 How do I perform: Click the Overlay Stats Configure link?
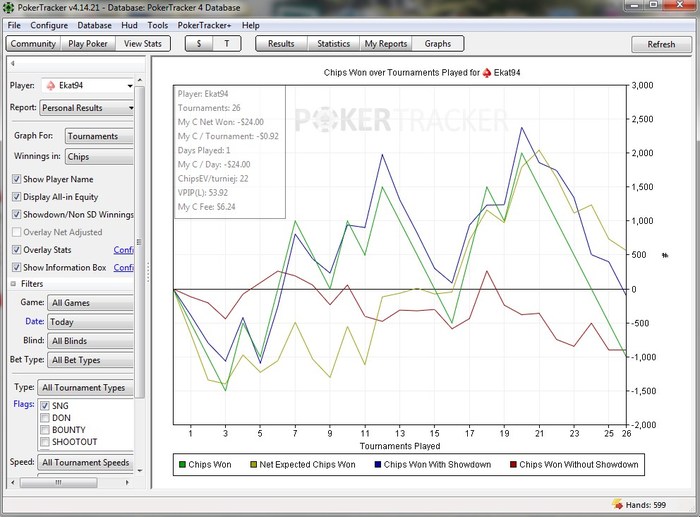click(x=124, y=250)
